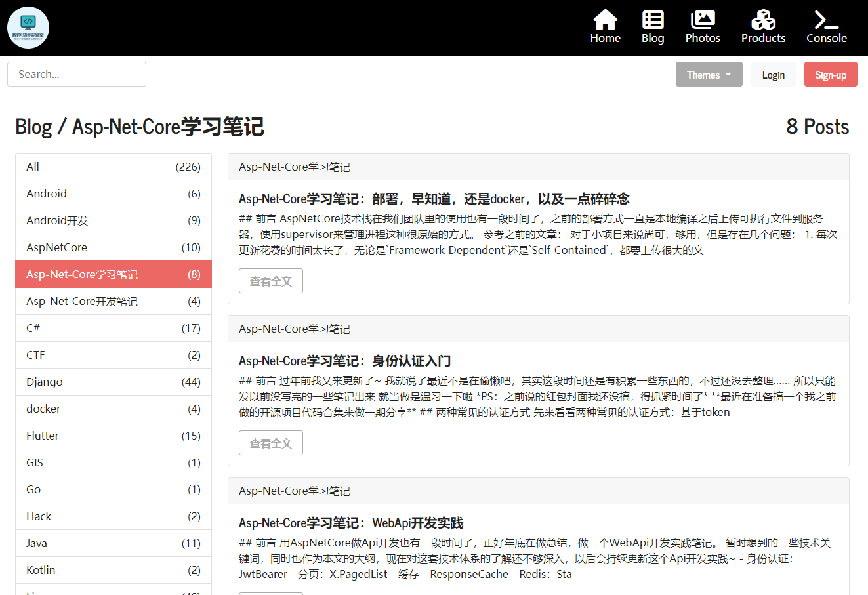The width and height of the screenshot is (868, 595).
Task: Click the excerpt of the docker deployment post
Action: click(538, 234)
